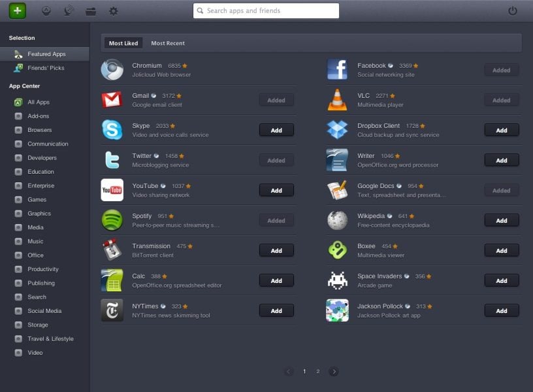The height and width of the screenshot is (392, 533).
Task: Click Add next to Writer
Action: [501, 160]
